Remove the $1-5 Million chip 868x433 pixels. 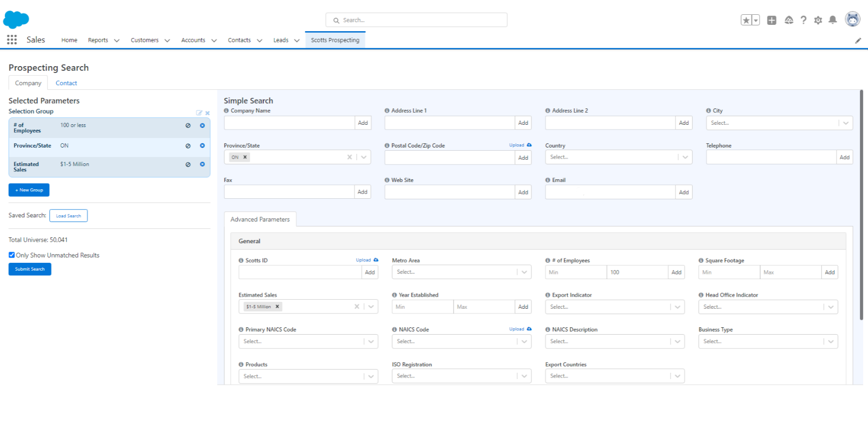point(277,307)
